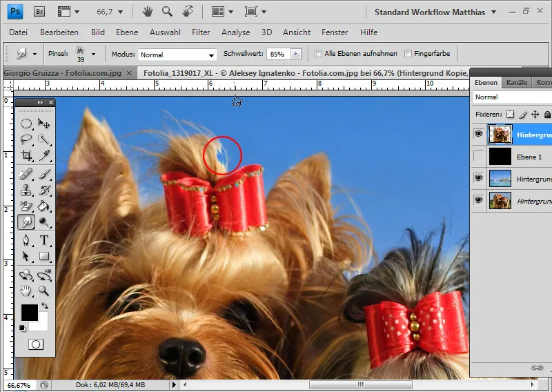Open the layer blend mode Normal dropdown
This screenshot has width=552, height=392.
[512, 97]
